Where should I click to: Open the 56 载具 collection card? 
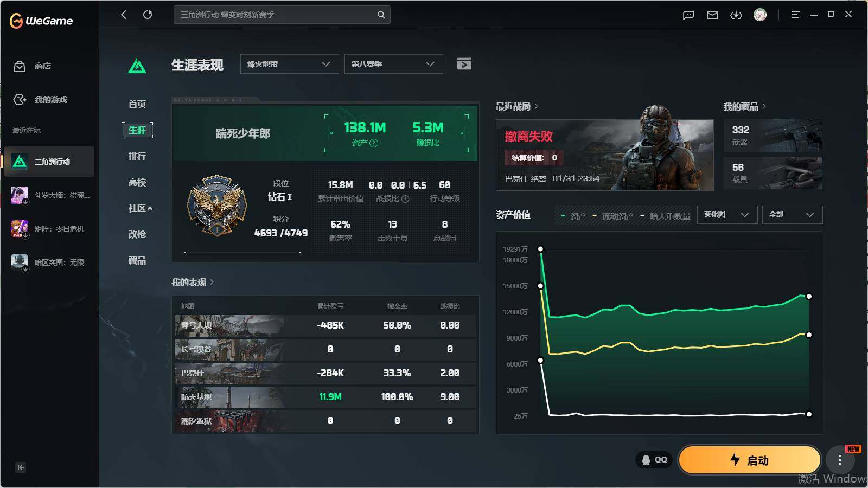773,173
